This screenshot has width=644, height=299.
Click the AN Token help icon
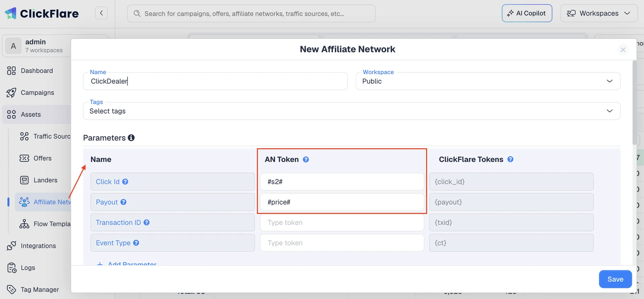click(306, 160)
